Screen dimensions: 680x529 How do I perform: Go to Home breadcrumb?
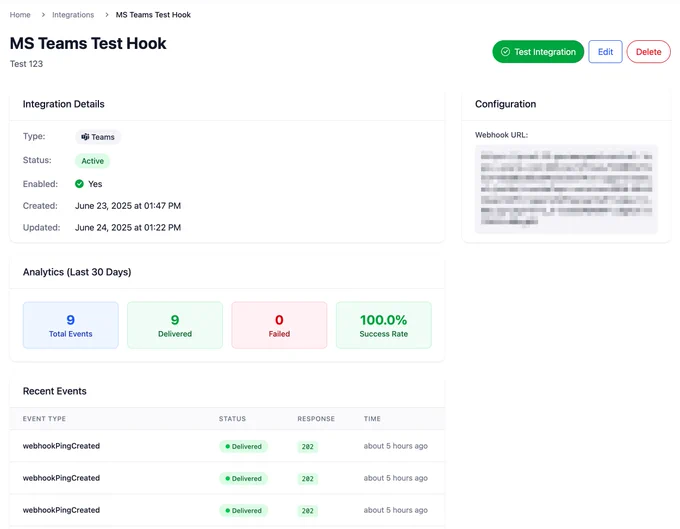(20, 15)
